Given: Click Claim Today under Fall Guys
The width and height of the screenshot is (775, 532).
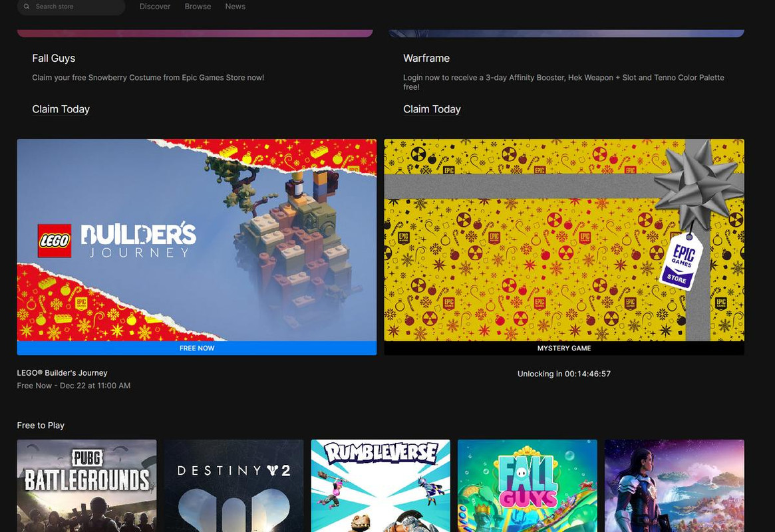Looking at the screenshot, I should pos(61,109).
